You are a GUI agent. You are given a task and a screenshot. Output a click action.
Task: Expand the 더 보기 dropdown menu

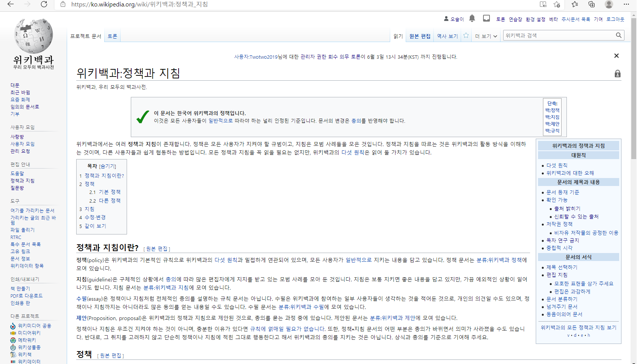tap(486, 36)
